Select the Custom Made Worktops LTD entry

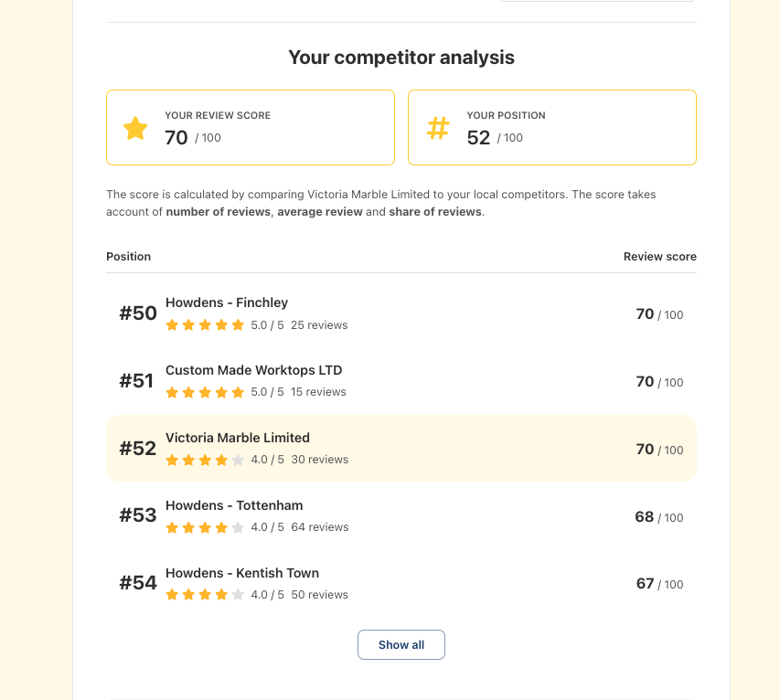pyautogui.click(x=253, y=370)
